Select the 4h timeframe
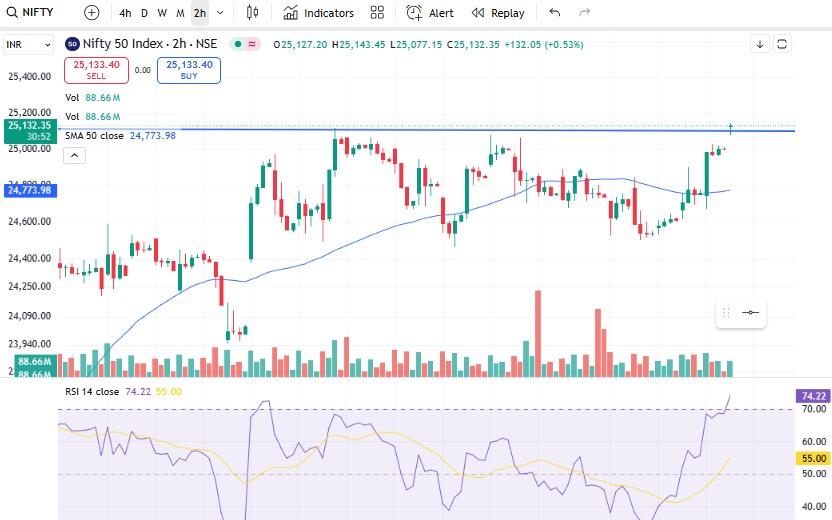The width and height of the screenshot is (832, 520). [125, 13]
